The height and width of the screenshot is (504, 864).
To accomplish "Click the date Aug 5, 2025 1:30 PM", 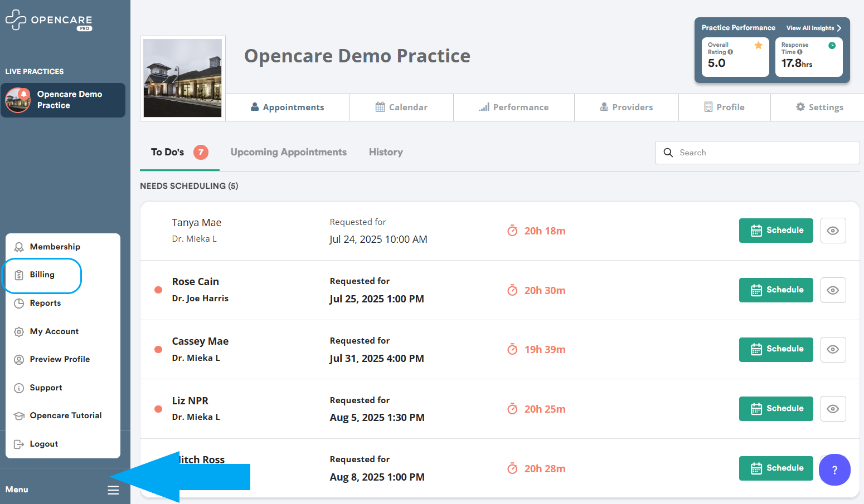I will pyautogui.click(x=377, y=418).
